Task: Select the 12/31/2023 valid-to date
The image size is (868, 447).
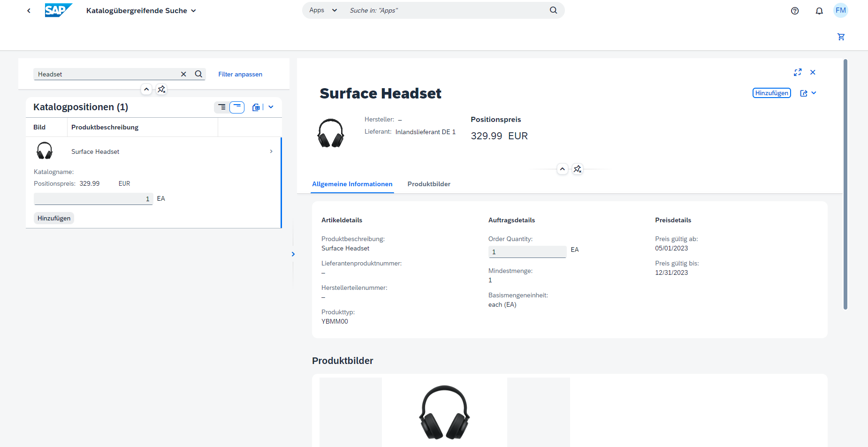Action: coord(671,273)
